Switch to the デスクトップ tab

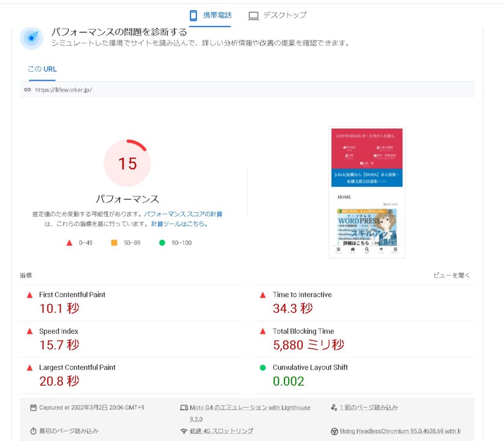coord(277,15)
